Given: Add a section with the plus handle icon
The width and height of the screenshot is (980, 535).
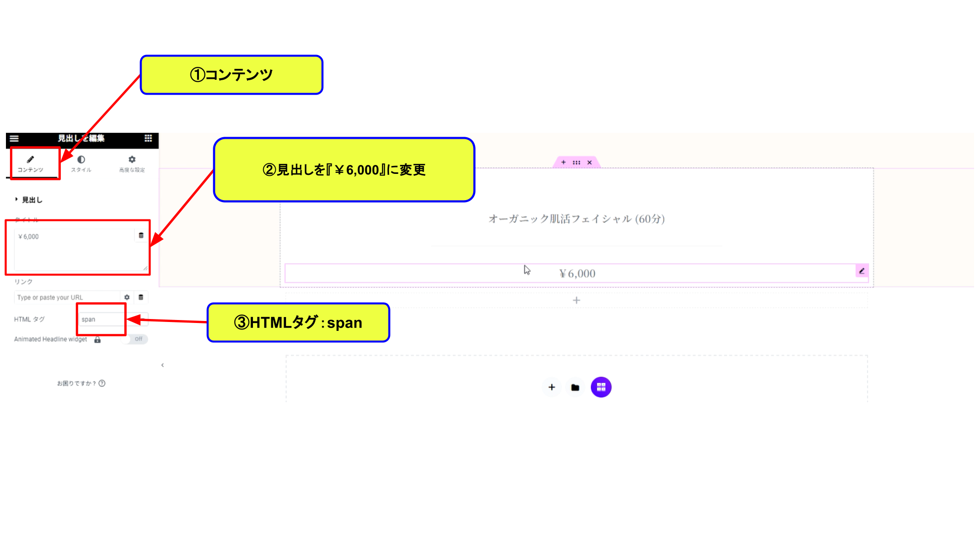Looking at the screenshot, I should coord(563,162).
